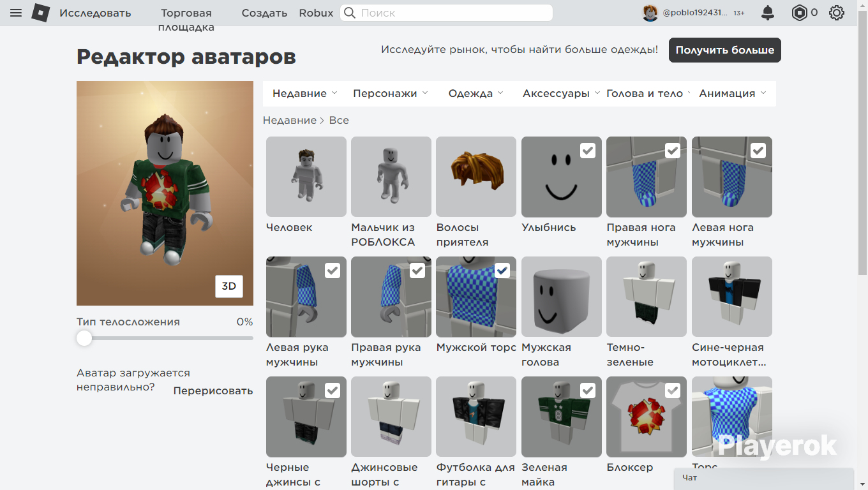Uncheck the Левая рука мужчины item
This screenshot has height=490, width=868.
pyautogui.click(x=333, y=271)
